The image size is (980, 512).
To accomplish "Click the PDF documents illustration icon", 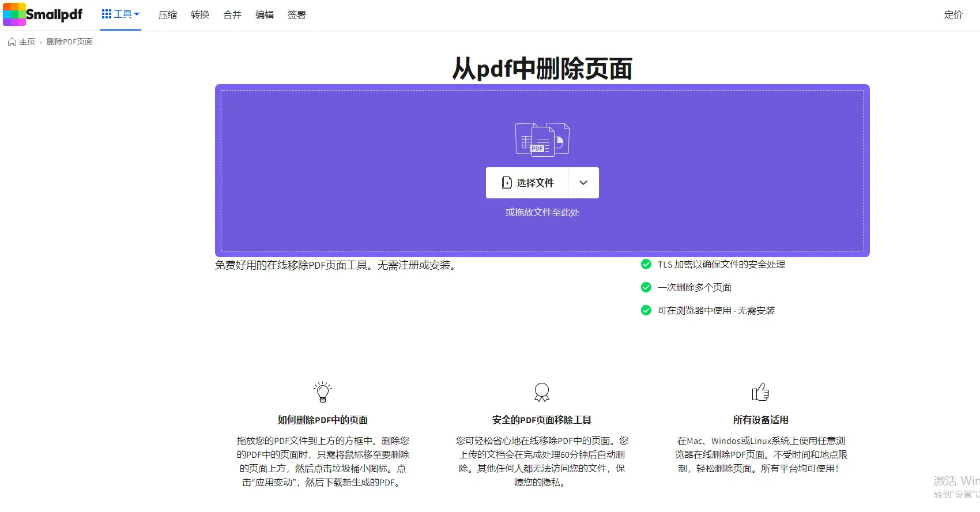I will coord(542,139).
